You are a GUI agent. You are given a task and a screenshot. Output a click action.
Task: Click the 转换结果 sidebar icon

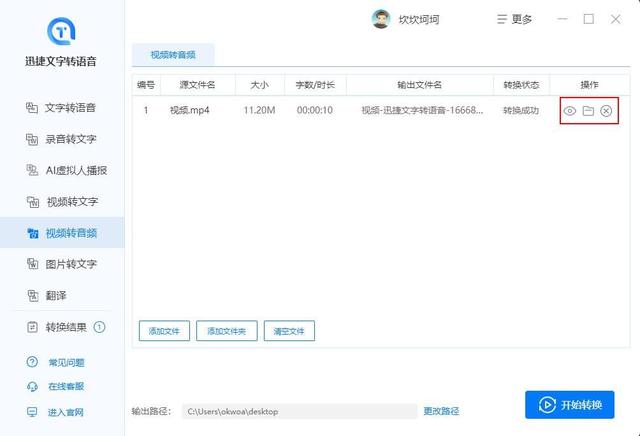[x=32, y=327]
